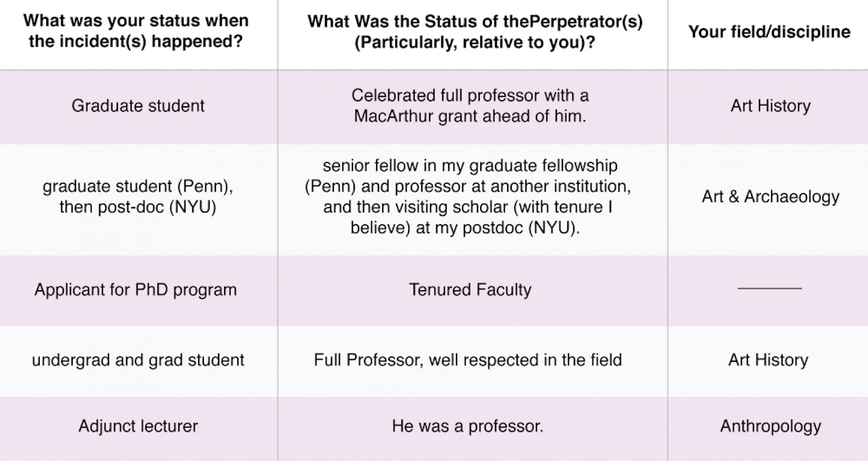This screenshot has width=868, height=461.
Task: Select the 'Applicant for PhD program' cell
Action: click(135, 290)
